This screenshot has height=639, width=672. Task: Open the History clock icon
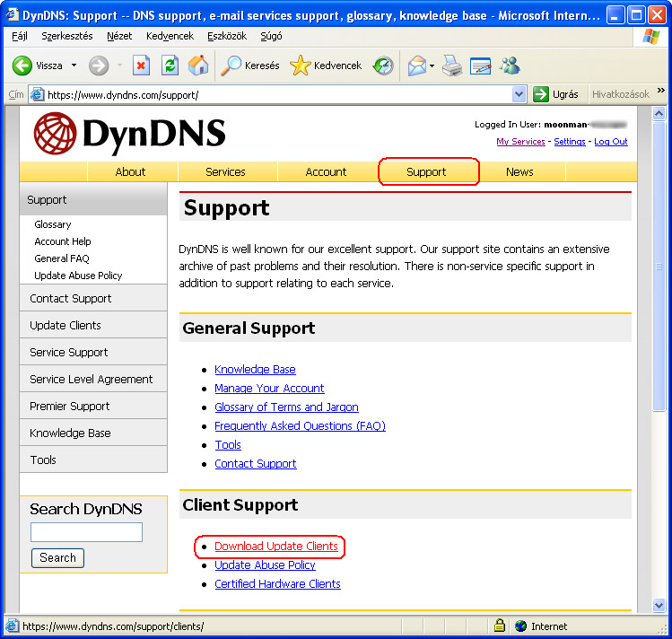tap(383, 66)
